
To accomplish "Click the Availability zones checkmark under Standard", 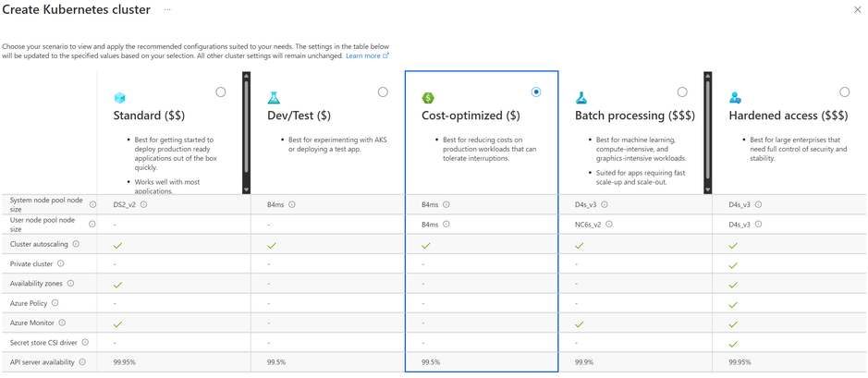I will click(118, 285).
